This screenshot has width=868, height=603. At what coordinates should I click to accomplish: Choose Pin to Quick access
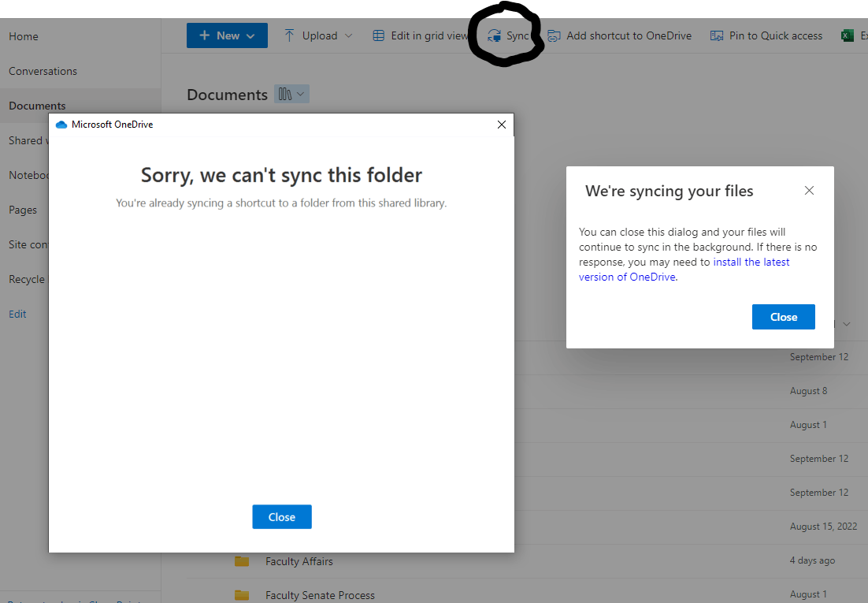776,35
